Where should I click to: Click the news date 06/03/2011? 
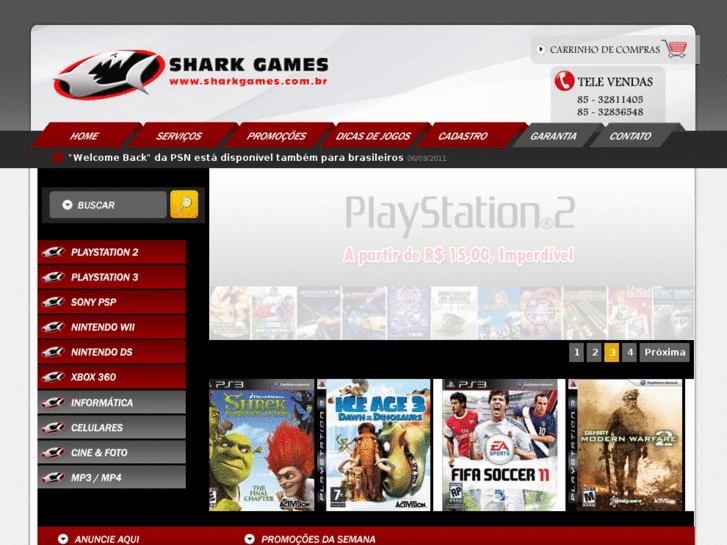pos(427,159)
